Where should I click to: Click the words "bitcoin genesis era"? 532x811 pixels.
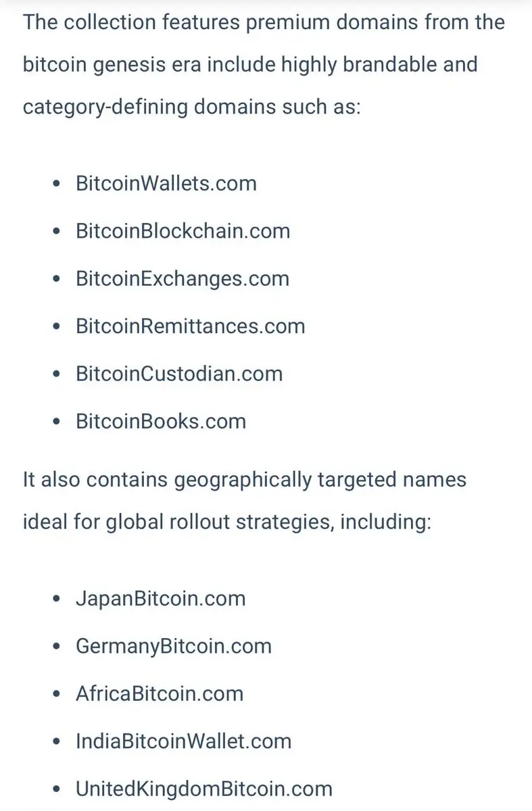pyautogui.click(x=111, y=66)
